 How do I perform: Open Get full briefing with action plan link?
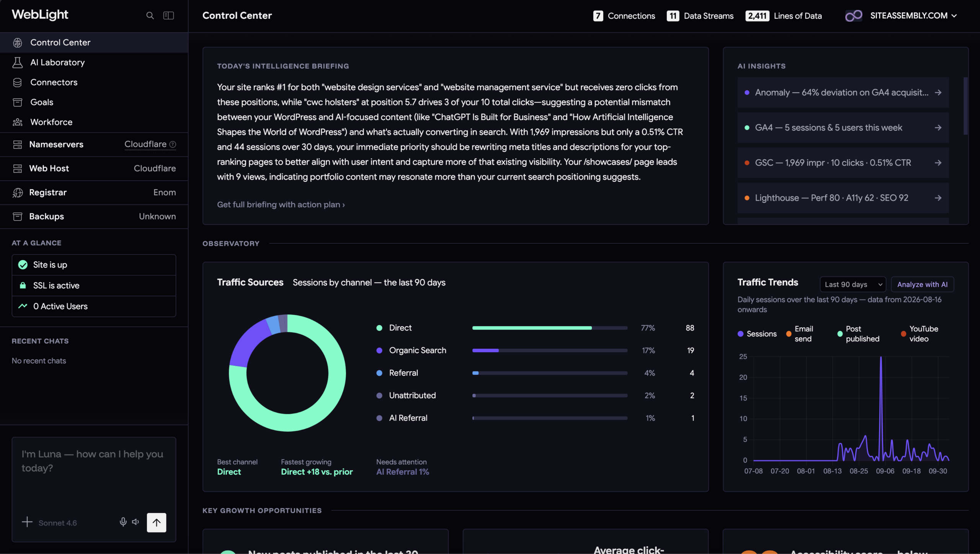coord(281,205)
